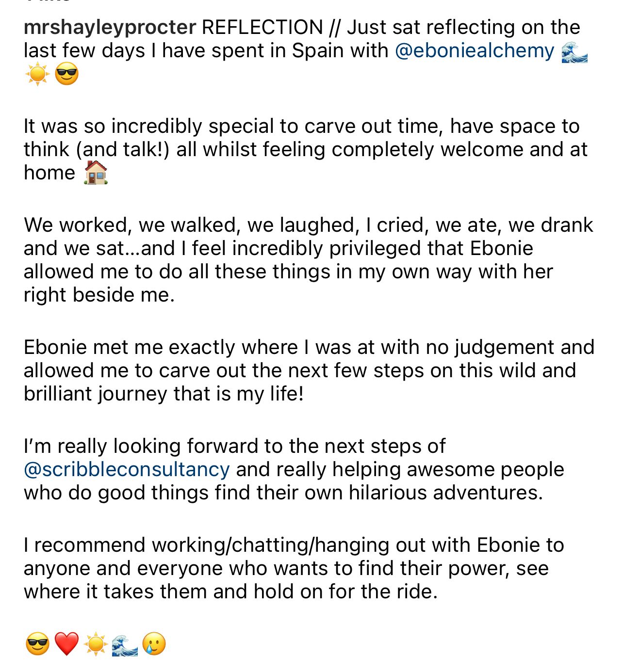
Task: Select the sunglasses emoji in the first paragraph
Action: 66,75
